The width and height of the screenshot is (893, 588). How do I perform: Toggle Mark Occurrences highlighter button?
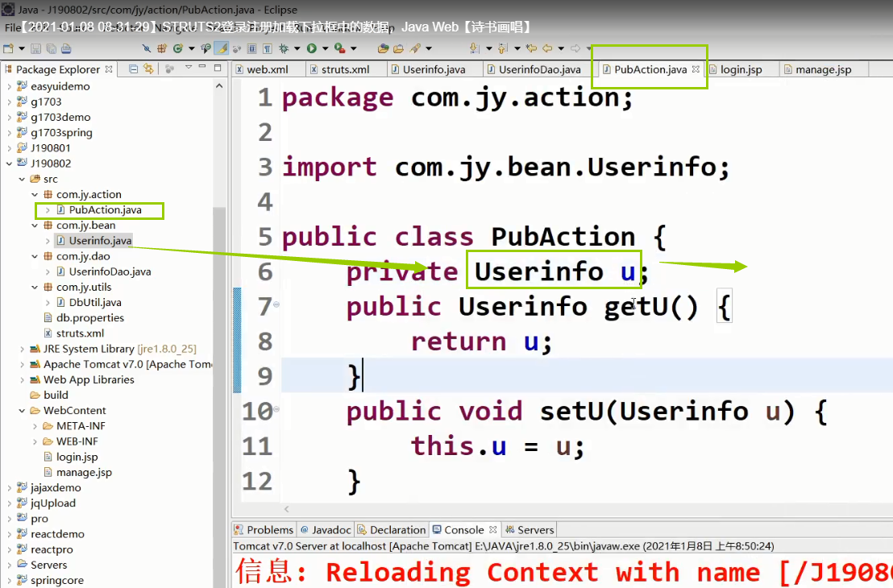click(x=221, y=48)
